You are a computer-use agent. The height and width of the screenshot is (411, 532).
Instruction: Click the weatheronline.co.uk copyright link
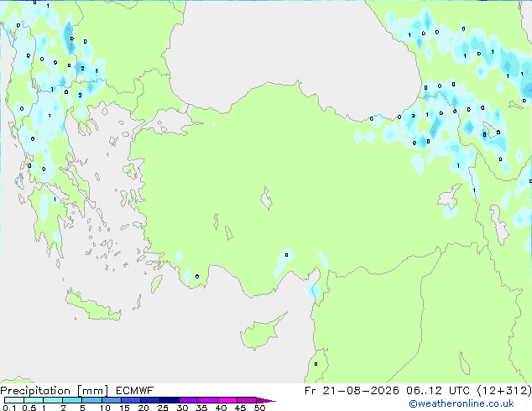pos(462,403)
